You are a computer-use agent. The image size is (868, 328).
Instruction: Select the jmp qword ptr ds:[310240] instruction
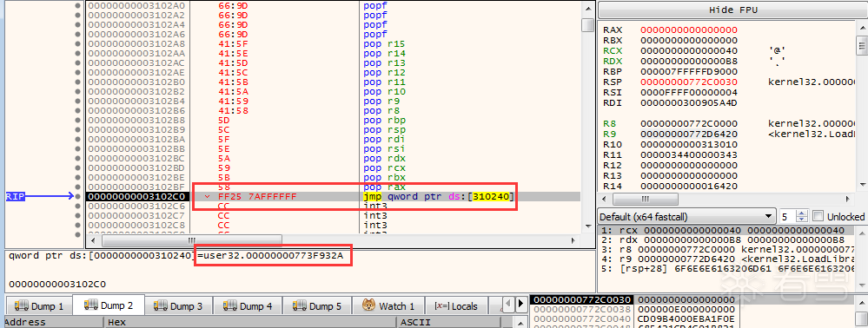point(439,196)
